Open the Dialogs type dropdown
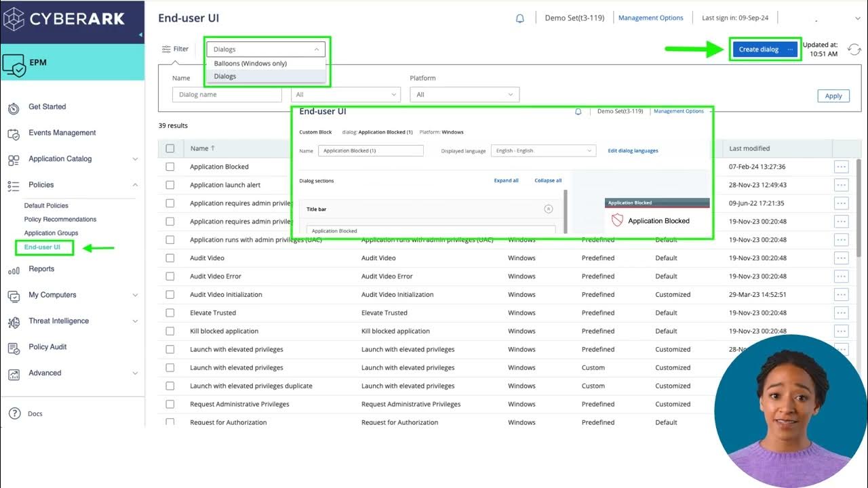 pos(266,49)
